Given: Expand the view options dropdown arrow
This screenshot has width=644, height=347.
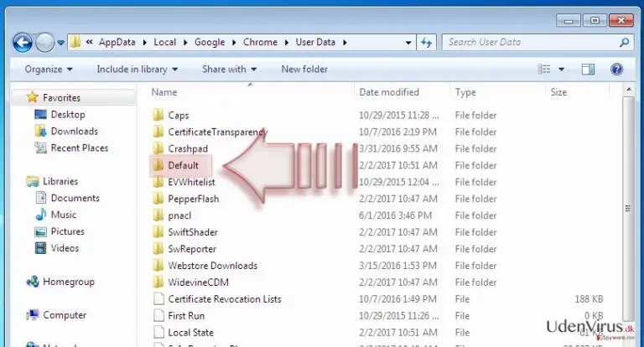Looking at the screenshot, I should point(562,69).
